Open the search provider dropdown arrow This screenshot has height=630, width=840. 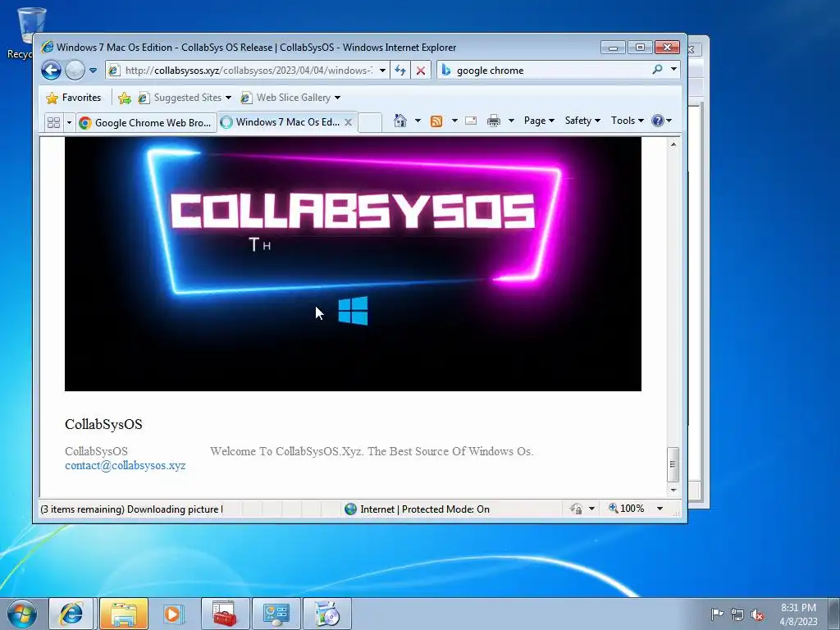[674, 70]
